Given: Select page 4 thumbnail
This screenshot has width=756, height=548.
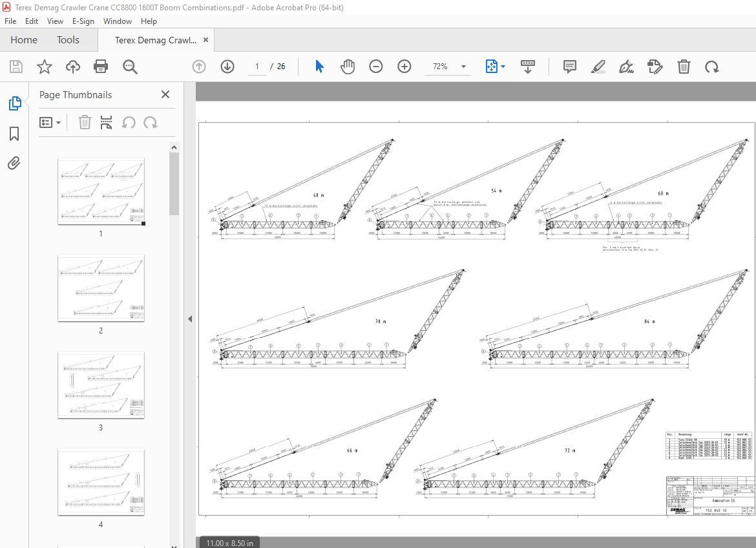Looking at the screenshot, I should click(101, 482).
